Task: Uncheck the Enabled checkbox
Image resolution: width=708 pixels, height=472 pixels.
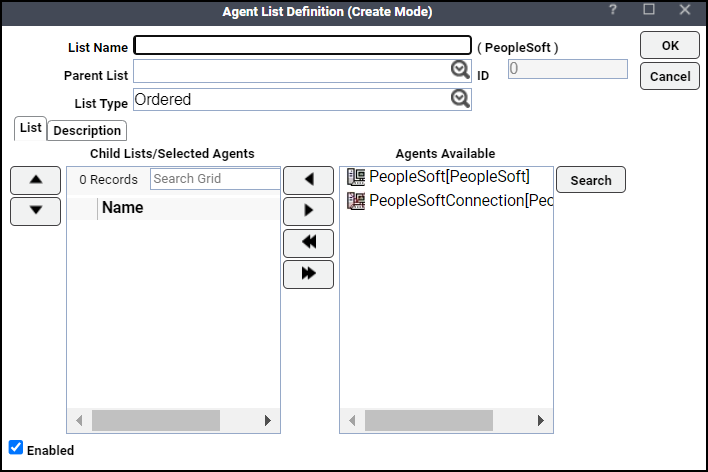Action: [16, 447]
